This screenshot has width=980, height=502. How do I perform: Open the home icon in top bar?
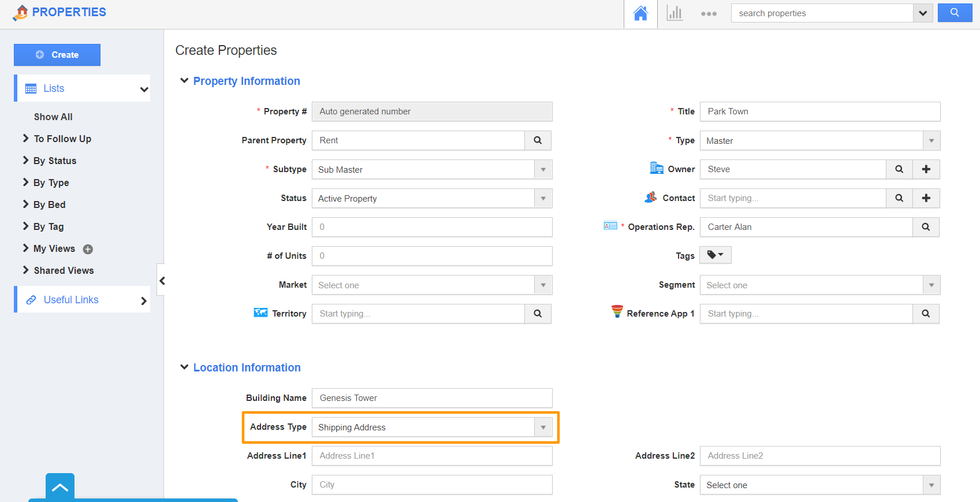[640, 13]
